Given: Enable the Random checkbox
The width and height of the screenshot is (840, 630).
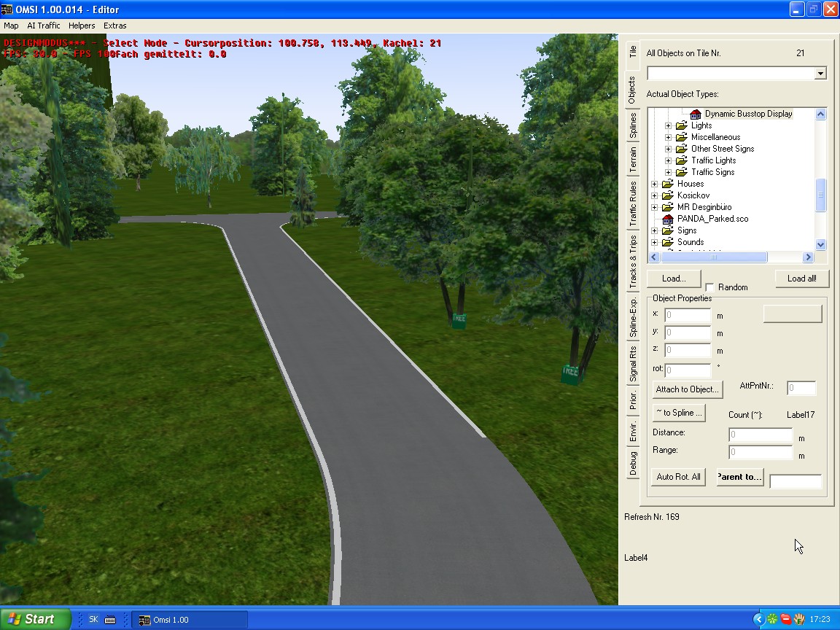Looking at the screenshot, I should coord(709,288).
